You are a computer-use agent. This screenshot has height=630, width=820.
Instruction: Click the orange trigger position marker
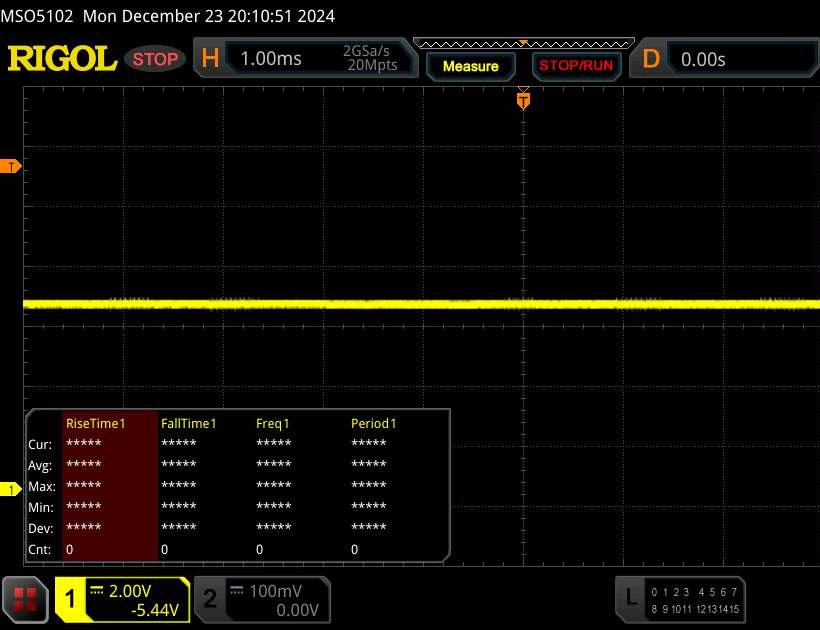coord(522,99)
